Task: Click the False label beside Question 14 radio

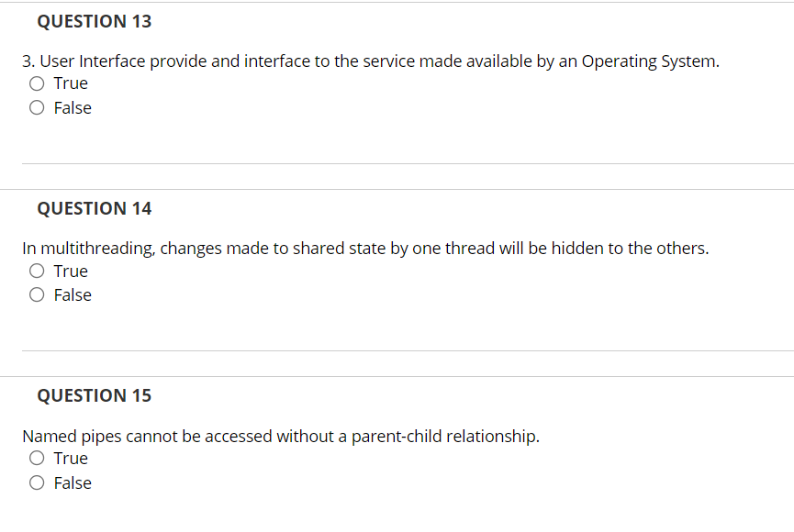Action: [73, 294]
